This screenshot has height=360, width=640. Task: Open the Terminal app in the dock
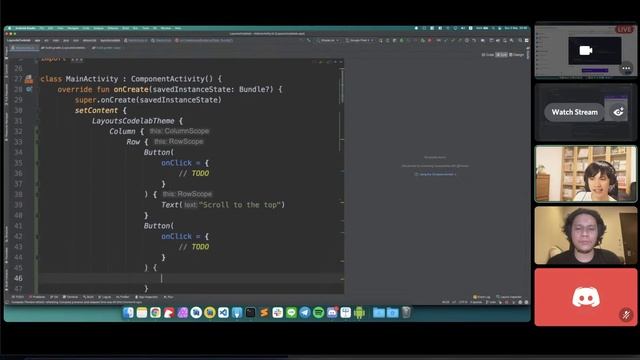251,313
